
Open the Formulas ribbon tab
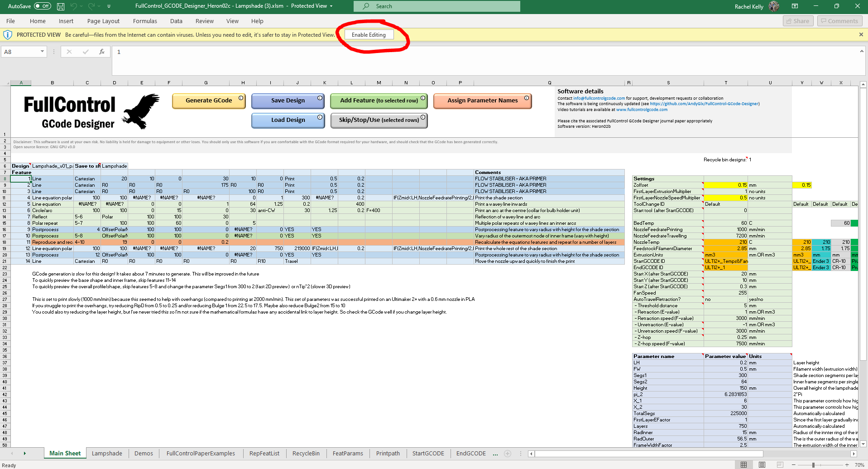pos(145,21)
